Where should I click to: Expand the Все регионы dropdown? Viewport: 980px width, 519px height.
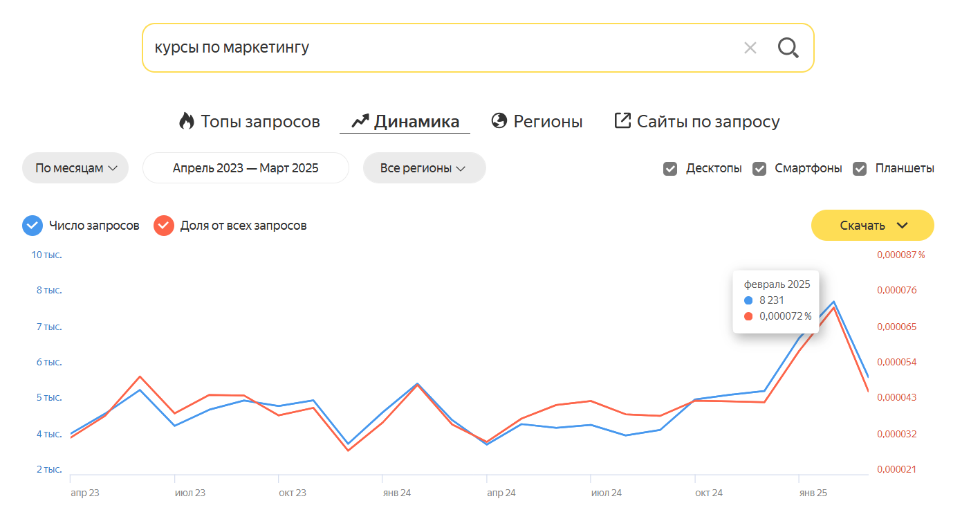(x=425, y=168)
